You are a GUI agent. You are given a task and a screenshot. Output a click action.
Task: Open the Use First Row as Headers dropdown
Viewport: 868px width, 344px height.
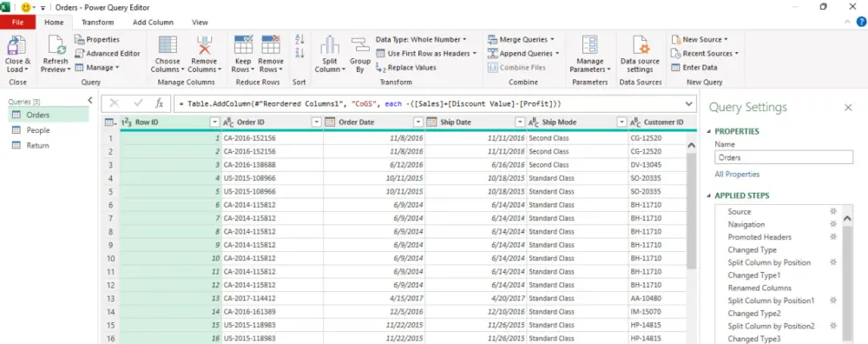click(426, 53)
